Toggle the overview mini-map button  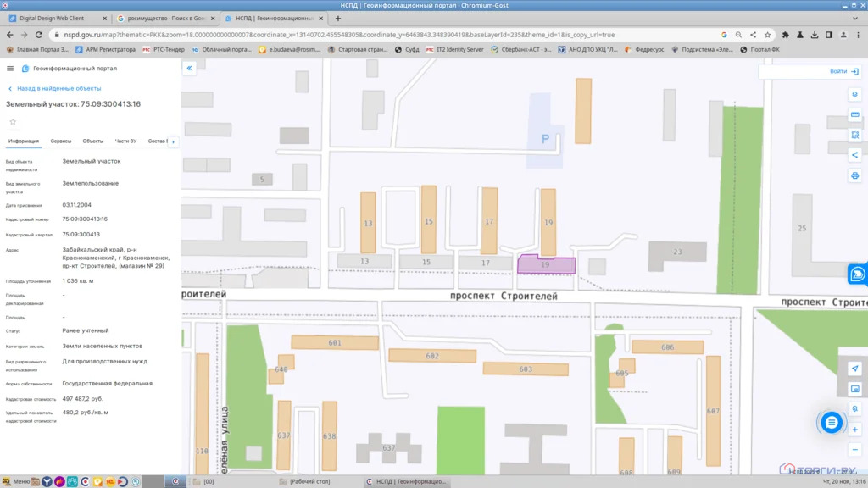[x=854, y=389]
